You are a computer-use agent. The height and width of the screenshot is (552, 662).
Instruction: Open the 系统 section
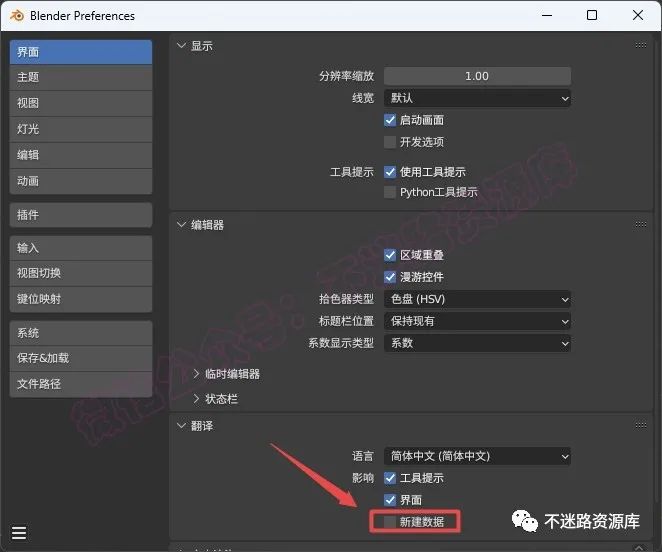pos(81,333)
